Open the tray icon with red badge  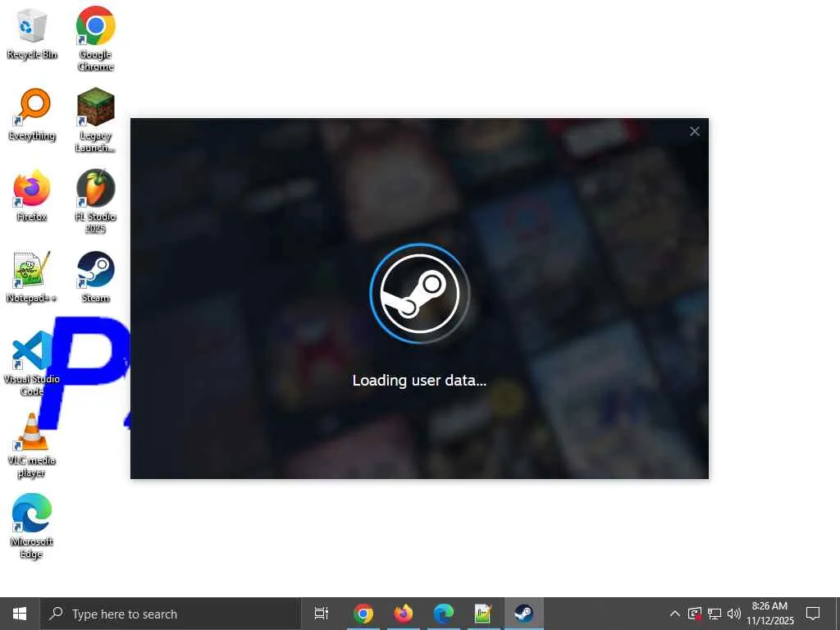click(695, 614)
